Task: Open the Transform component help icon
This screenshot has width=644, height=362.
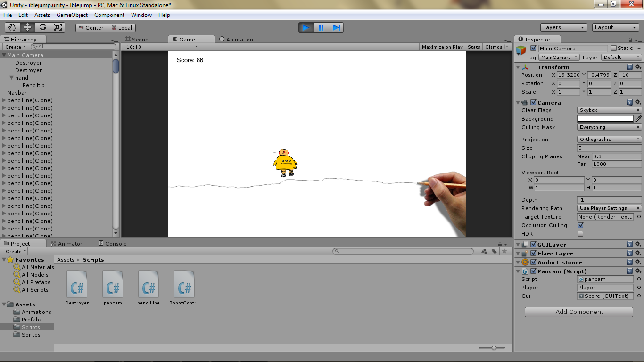Action: 629,67
